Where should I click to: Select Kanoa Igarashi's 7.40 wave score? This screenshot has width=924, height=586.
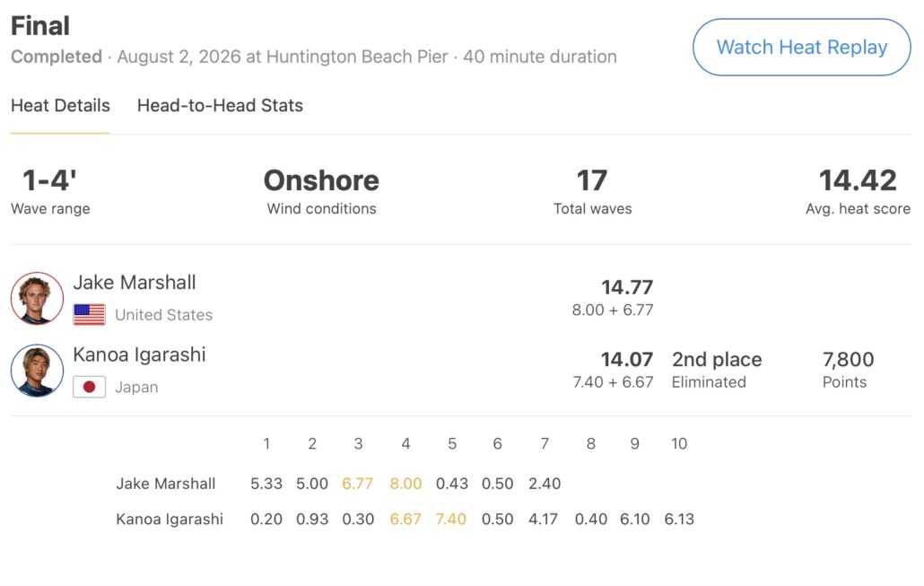pos(451,519)
